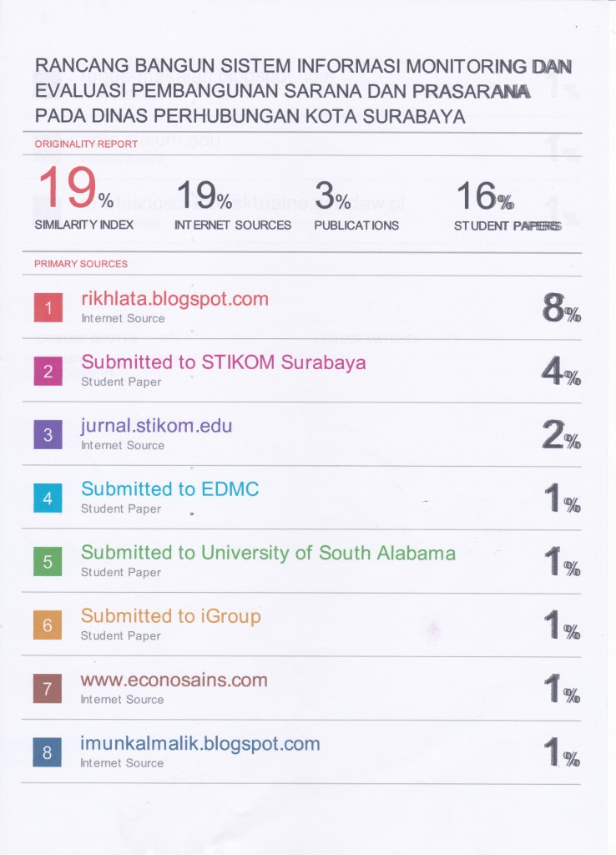The image size is (616, 855).
Task: Click the red number 1 source badge
Action: tap(48, 308)
